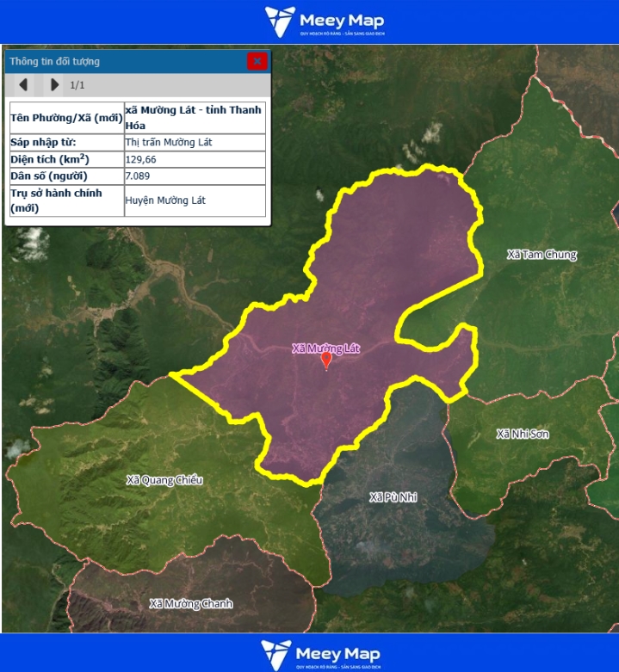Click the Meey Map logo icon in top header
The image size is (619, 672).
[279, 21]
